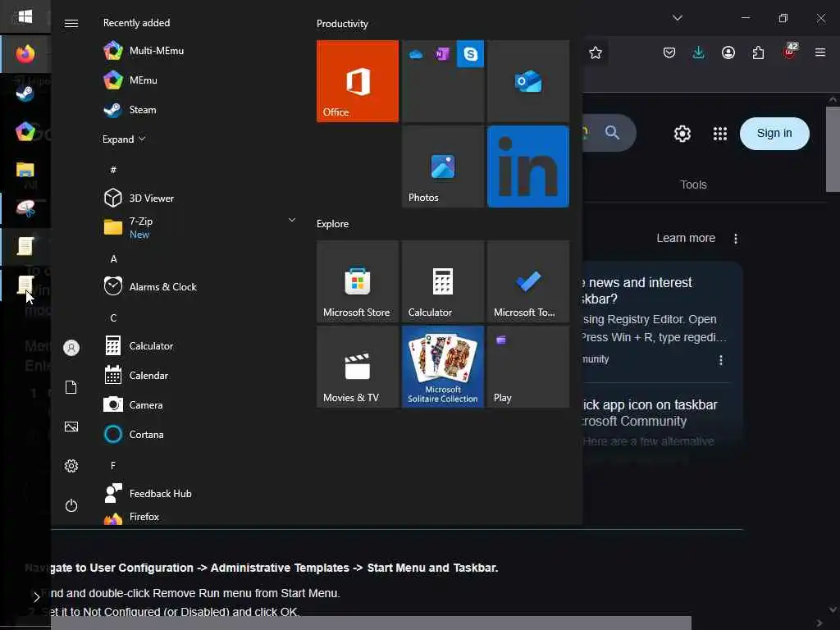Click the horizontal scrollbar at the bottom
This screenshot has width=840, height=630.
tap(371, 623)
